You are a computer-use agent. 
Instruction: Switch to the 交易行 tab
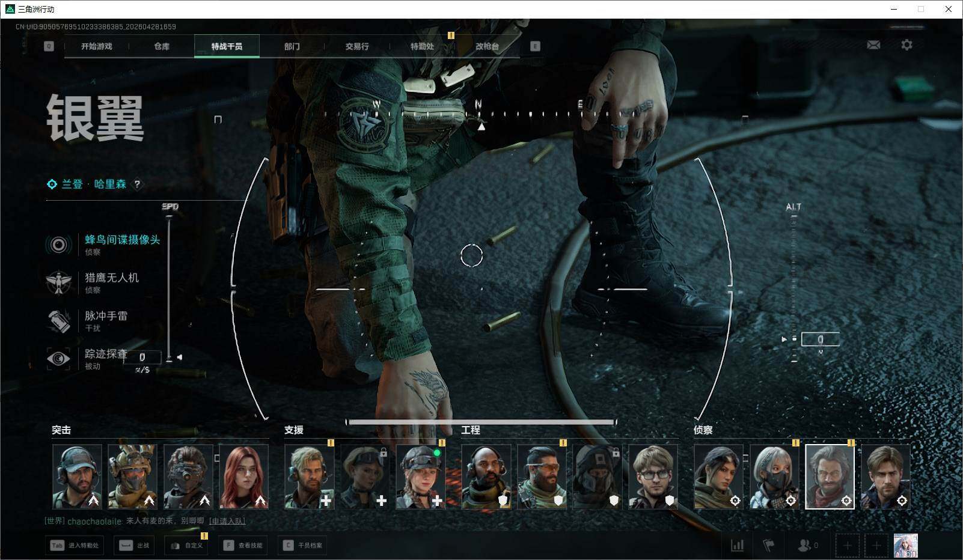[x=357, y=46]
